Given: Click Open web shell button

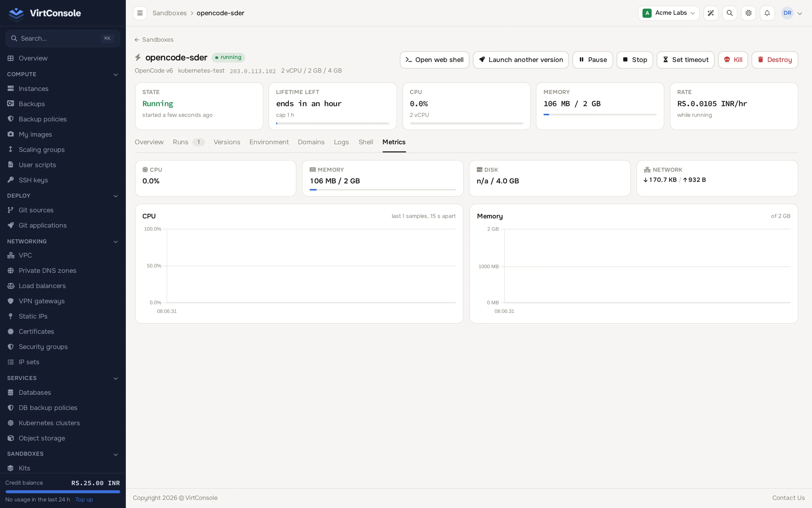Looking at the screenshot, I should click(434, 60).
